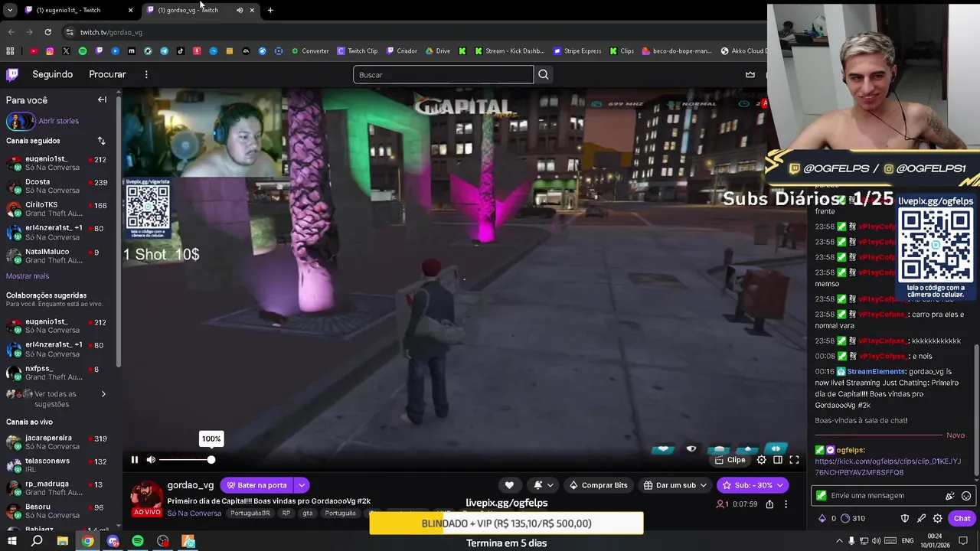Click the Buscar search field

pyautogui.click(x=443, y=74)
